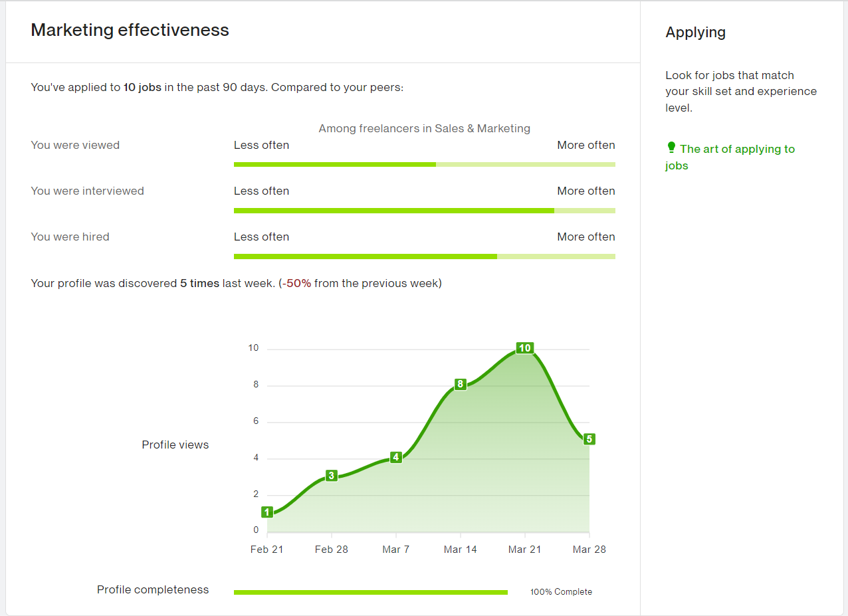Click the data point marker showing 5
Viewport: 848px width, 616px height.
[x=588, y=439]
